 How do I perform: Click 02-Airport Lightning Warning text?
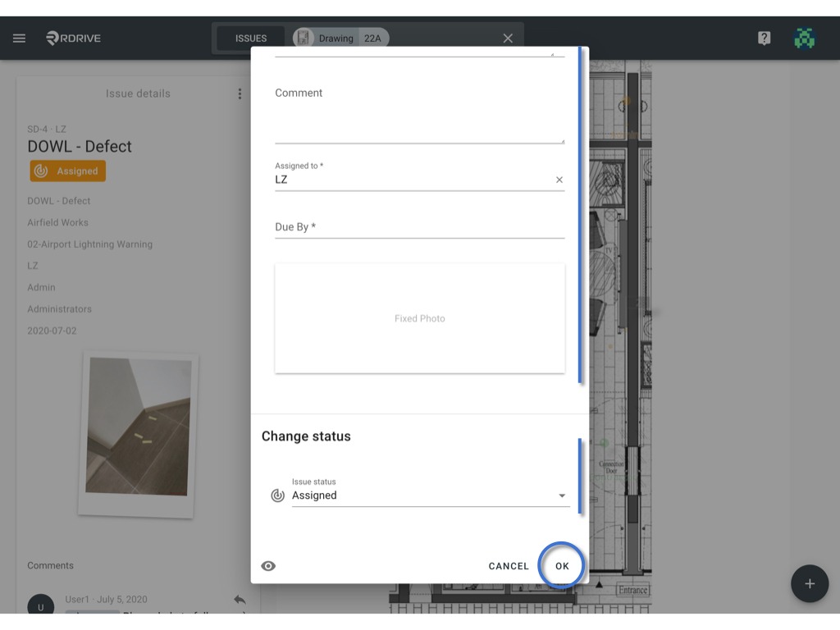[90, 244]
